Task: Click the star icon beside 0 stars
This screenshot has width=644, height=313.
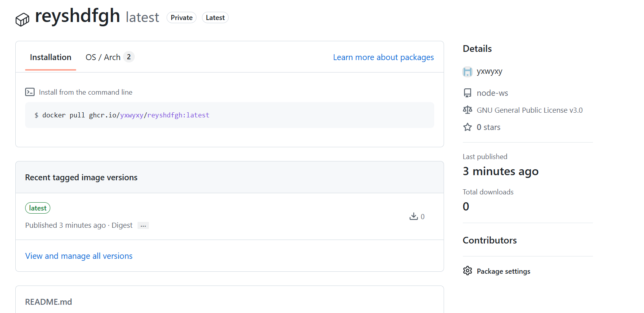Action: pos(468,127)
